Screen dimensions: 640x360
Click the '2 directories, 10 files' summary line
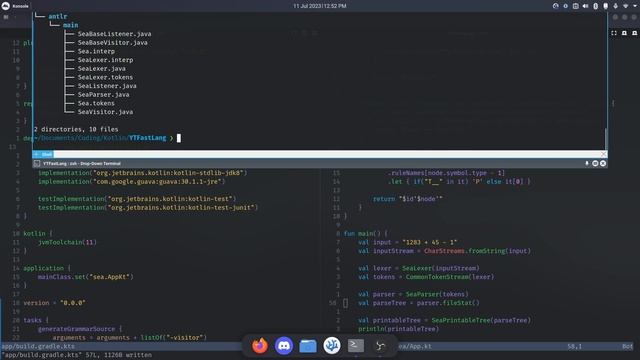76,129
